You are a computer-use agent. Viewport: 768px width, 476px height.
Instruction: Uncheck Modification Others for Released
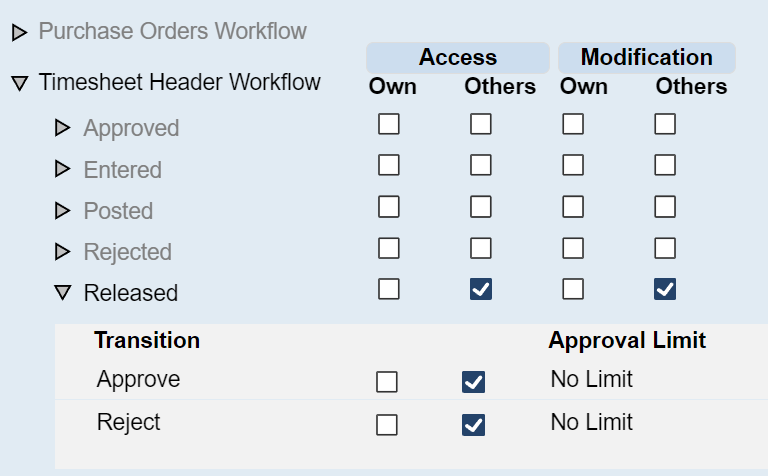(x=665, y=290)
